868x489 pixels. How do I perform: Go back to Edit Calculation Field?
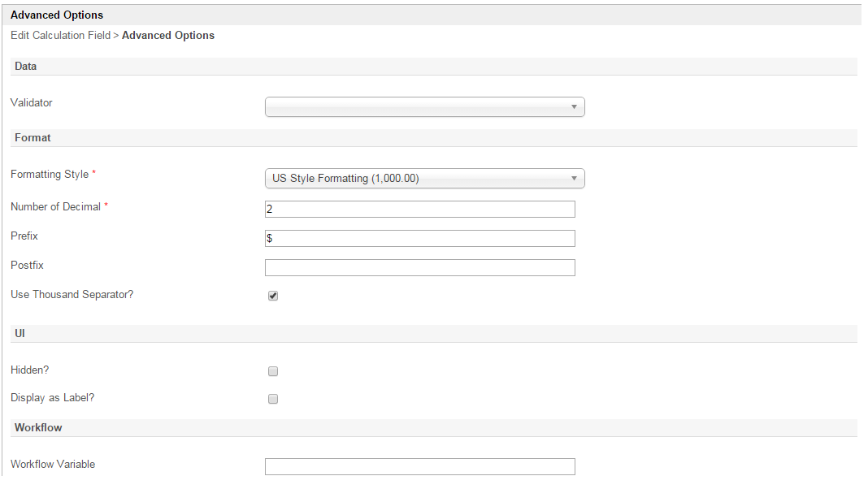tap(60, 36)
